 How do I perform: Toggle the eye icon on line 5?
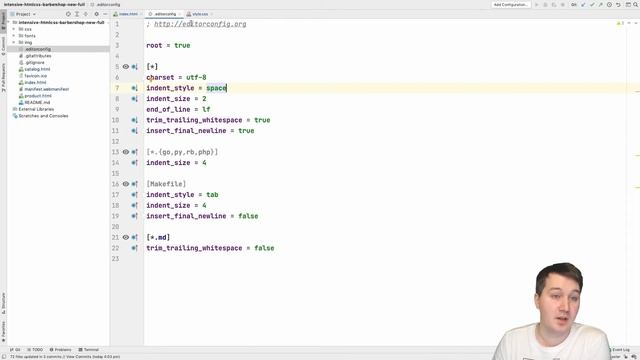126,67
